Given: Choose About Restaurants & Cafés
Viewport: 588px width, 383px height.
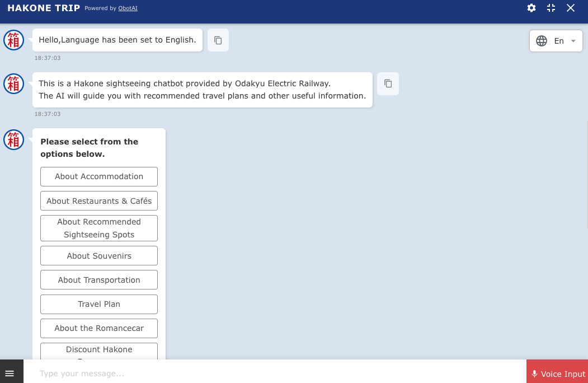Looking at the screenshot, I should (99, 201).
